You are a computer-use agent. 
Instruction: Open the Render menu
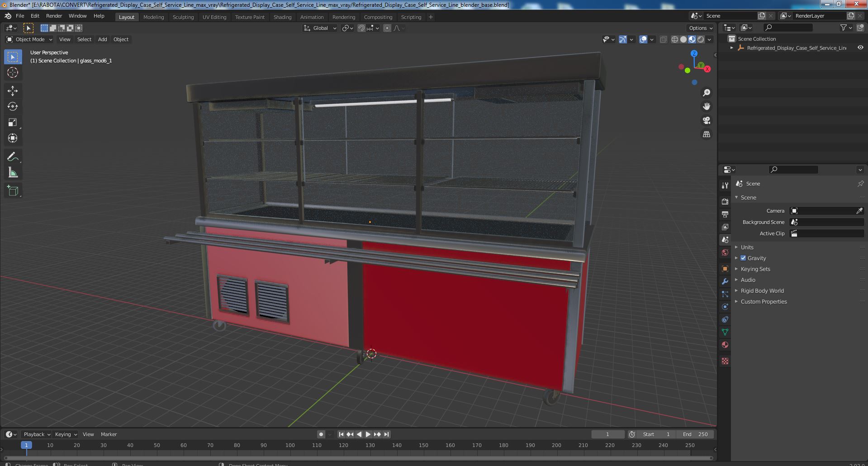click(54, 16)
